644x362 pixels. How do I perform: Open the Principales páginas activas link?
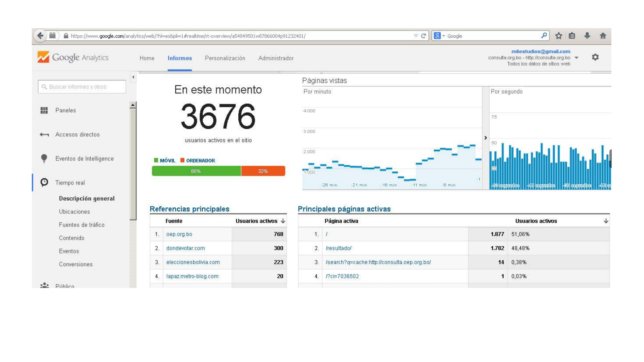click(344, 209)
